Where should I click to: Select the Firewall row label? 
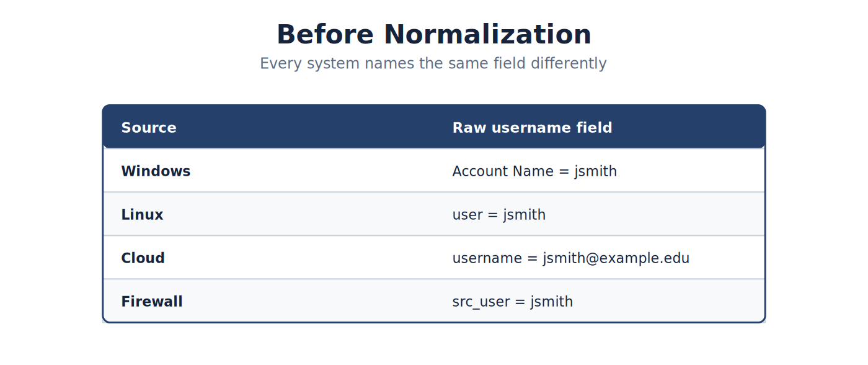pyautogui.click(x=152, y=302)
